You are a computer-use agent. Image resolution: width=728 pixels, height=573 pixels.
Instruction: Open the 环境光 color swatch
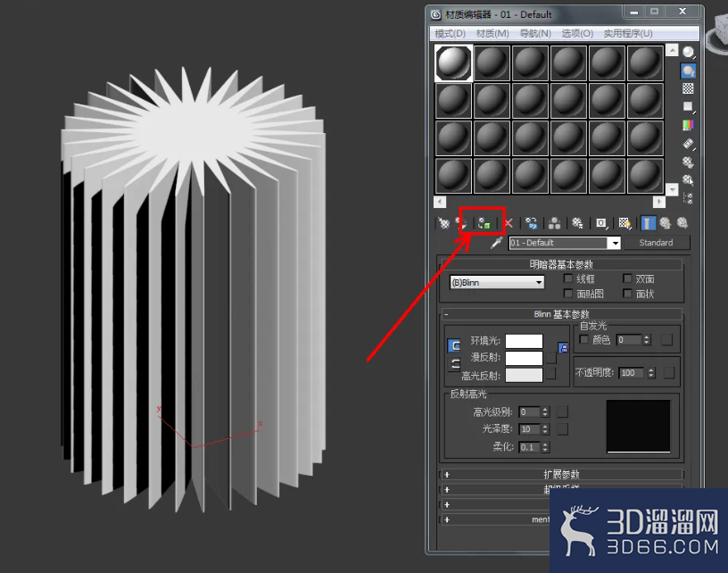point(524,341)
